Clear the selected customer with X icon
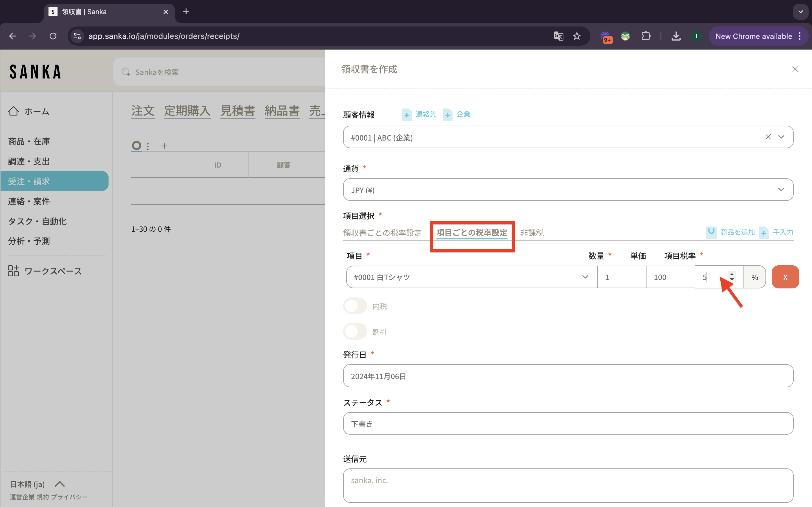 (x=768, y=137)
